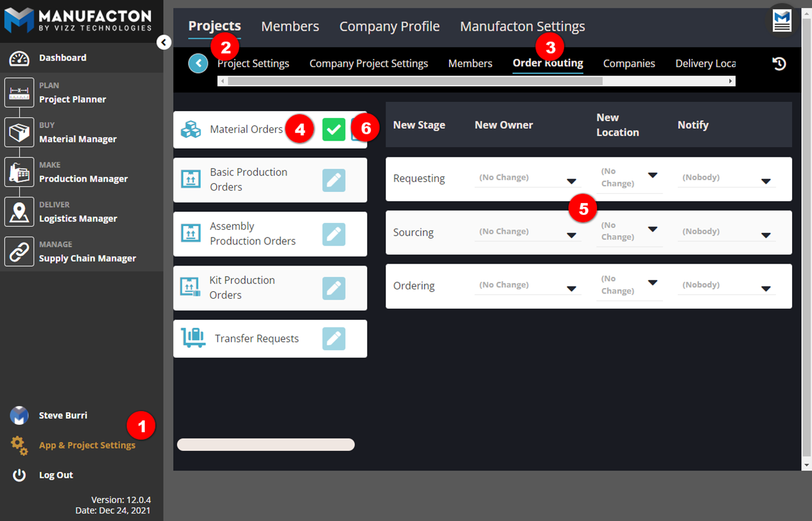Expand New Owner dropdown for Requesting

point(571,181)
